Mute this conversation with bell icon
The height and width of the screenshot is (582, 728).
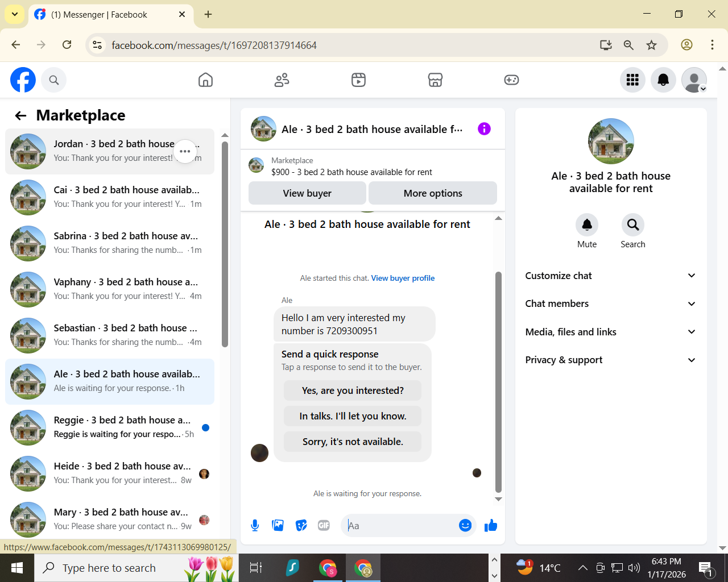pos(587,225)
